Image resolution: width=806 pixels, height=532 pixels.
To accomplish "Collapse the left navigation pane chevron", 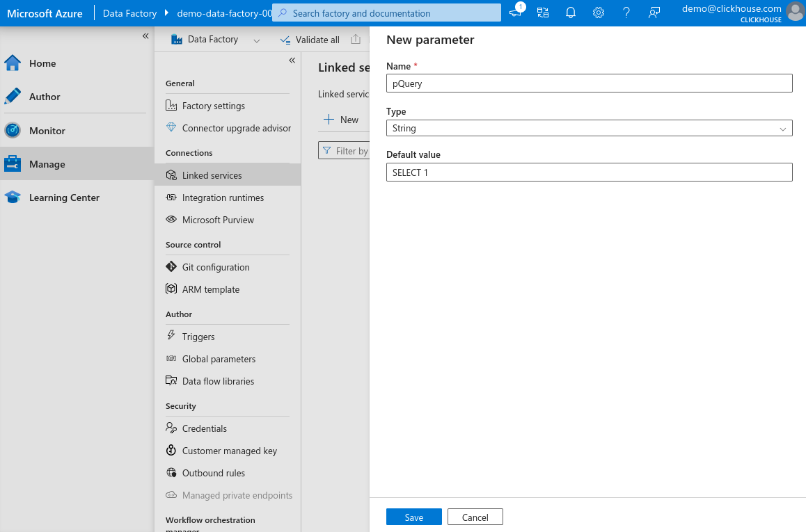I will click(145, 36).
